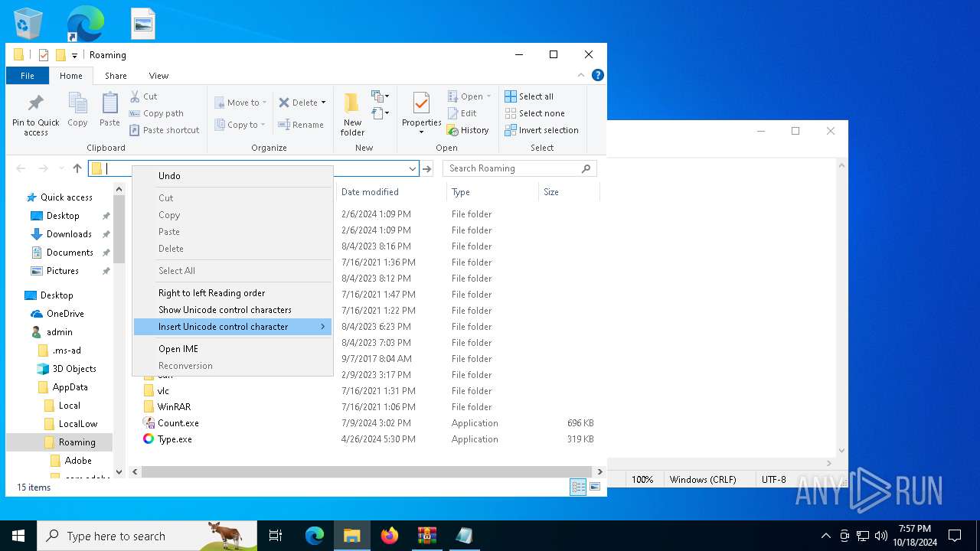The width and height of the screenshot is (980, 551).
Task: Open Explorer Help question icon
Action: [x=598, y=75]
